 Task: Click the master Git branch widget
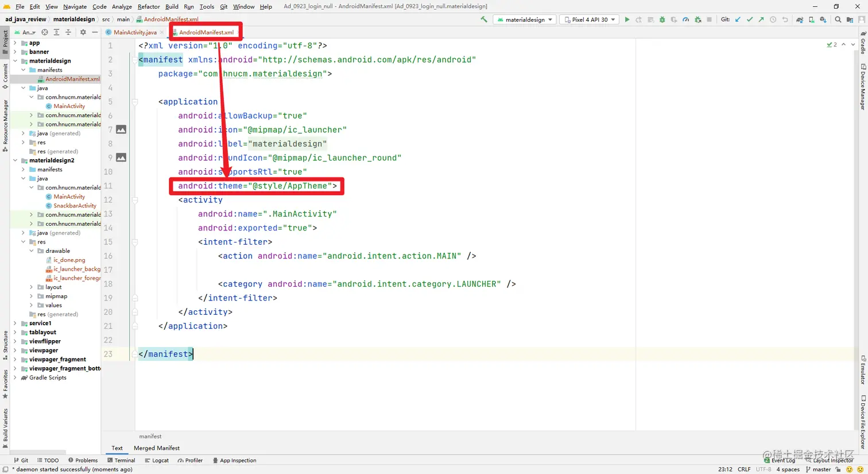pos(818,469)
